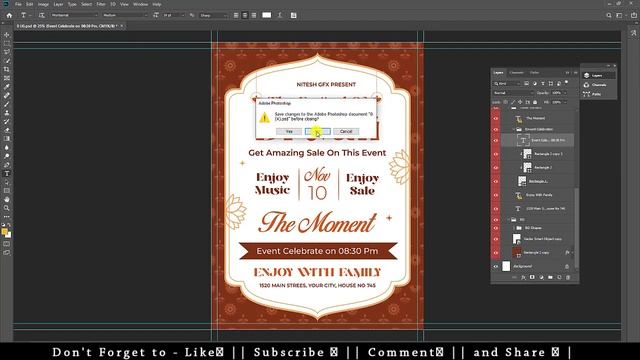Right-align text in options bar
Screen dimensions: 640x360
coord(254,15)
